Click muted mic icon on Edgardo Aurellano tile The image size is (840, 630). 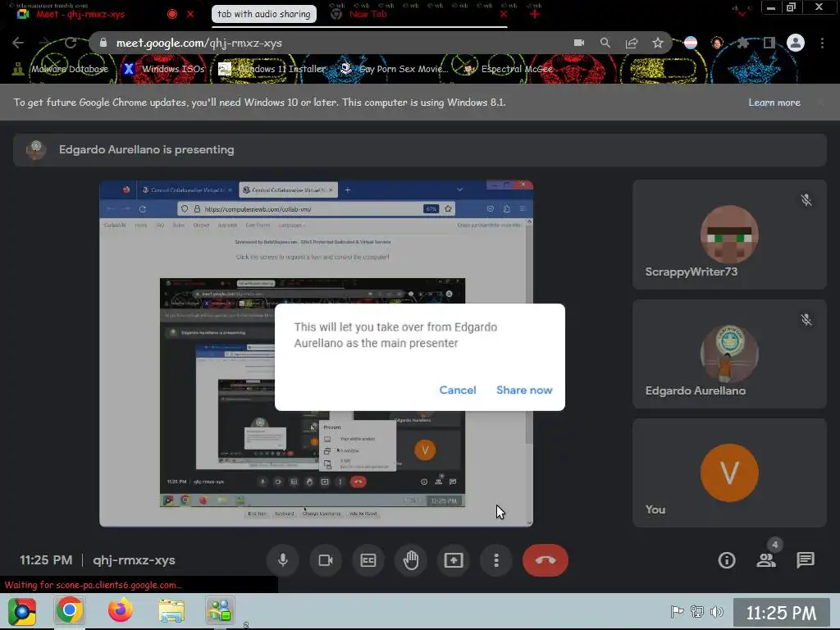click(x=806, y=320)
